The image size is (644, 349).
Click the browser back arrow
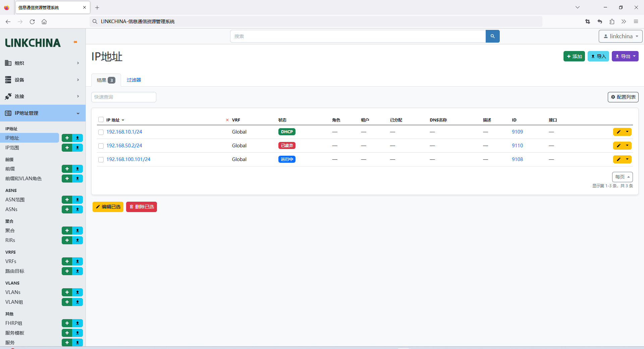coord(8,21)
